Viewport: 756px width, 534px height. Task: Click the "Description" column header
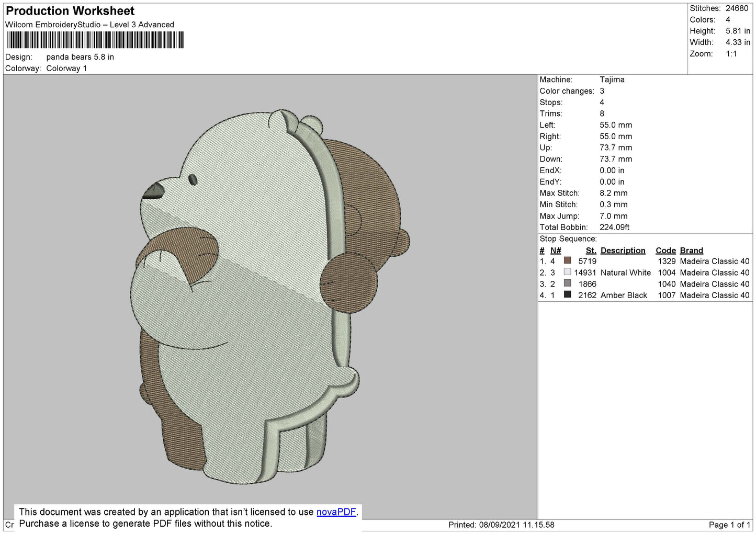pos(623,251)
